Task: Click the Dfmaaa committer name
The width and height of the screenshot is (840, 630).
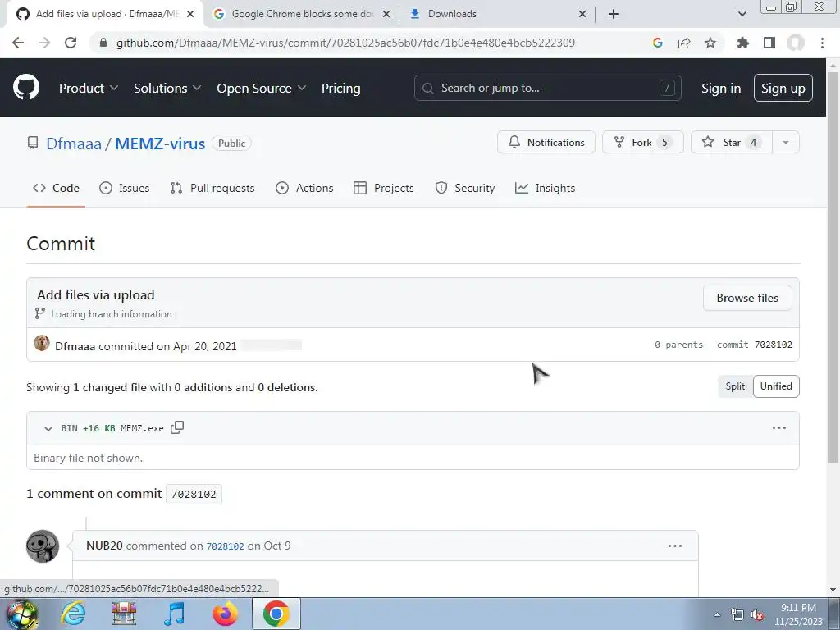Action: pyautogui.click(x=75, y=346)
